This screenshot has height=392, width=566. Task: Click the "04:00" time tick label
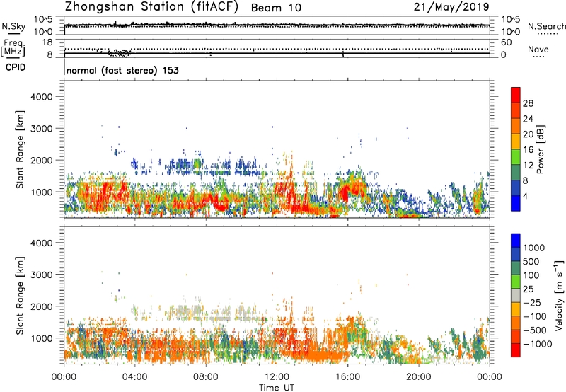pos(134,377)
